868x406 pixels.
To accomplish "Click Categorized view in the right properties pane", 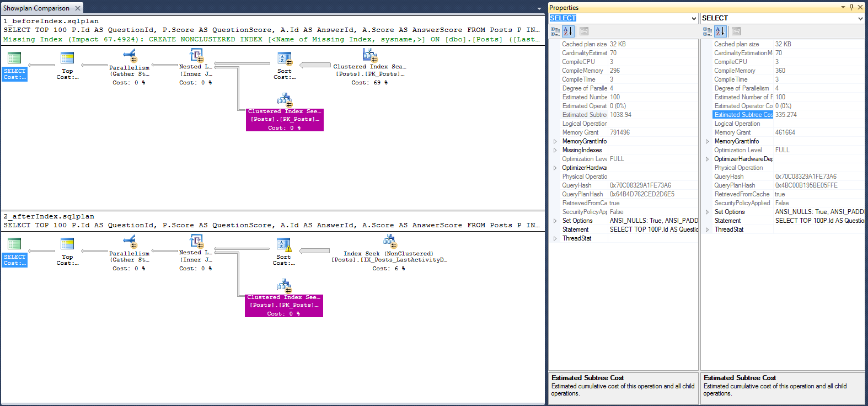I will [x=708, y=31].
